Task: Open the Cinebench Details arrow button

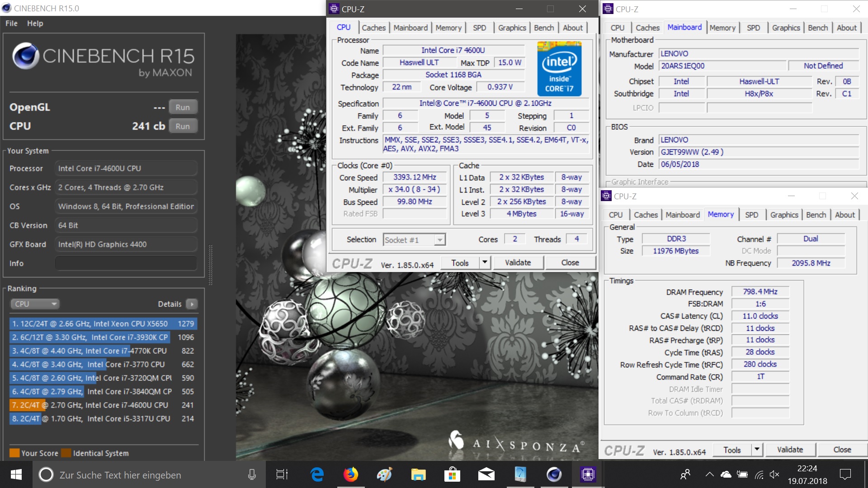Action: (x=192, y=304)
